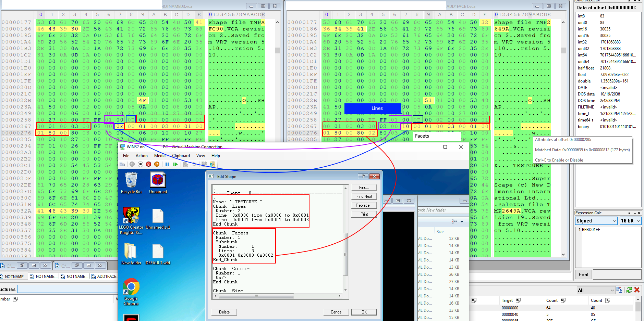The height and width of the screenshot is (321, 644).
Task: Click the Print button in Edit Shape
Action: click(x=364, y=214)
